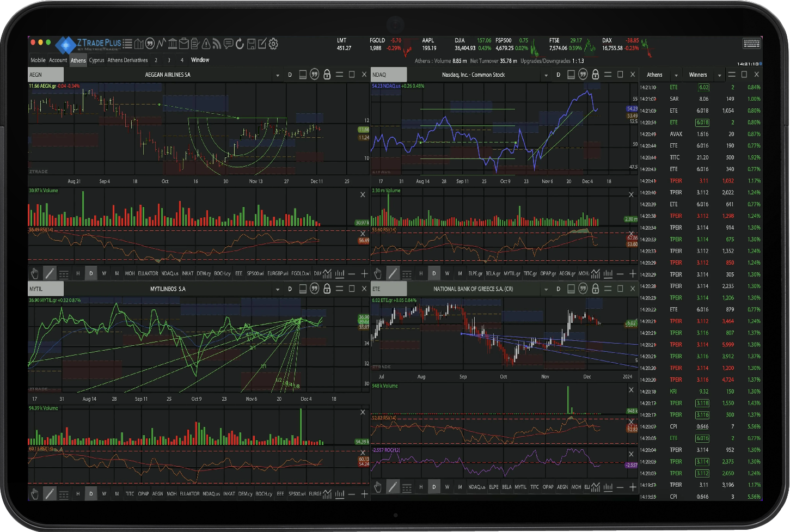This screenshot has width=790, height=532.
Task: Open the briefcase portfolio icon
Action: (183, 44)
